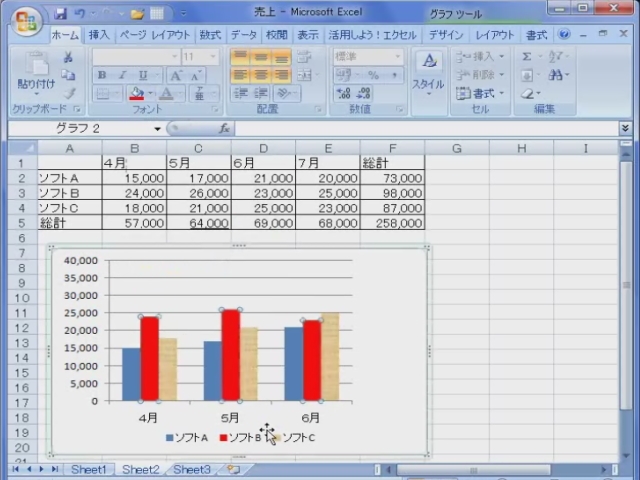Click the AutoSum sigma icon

point(527,57)
